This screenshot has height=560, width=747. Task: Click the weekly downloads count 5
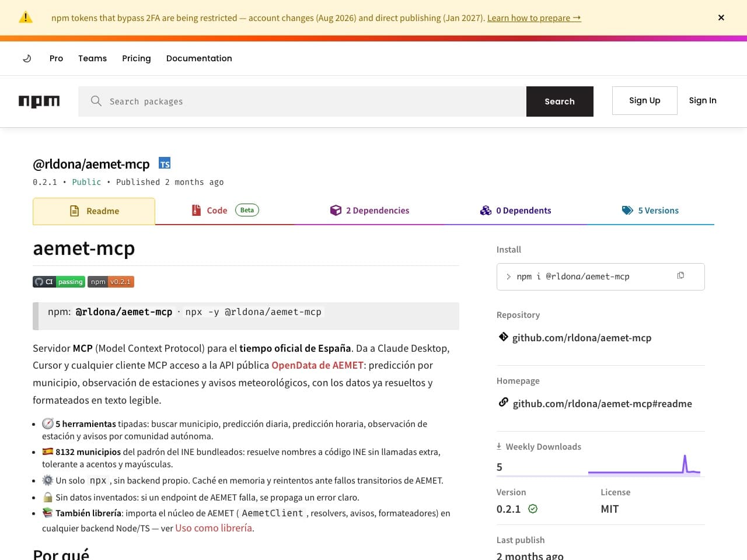500,467
